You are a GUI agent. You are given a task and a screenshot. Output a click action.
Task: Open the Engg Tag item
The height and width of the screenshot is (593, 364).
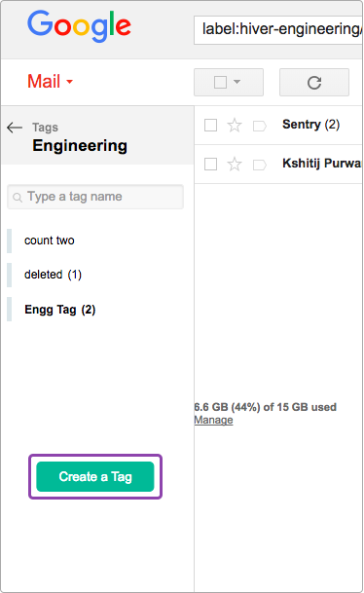click(x=60, y=310)
